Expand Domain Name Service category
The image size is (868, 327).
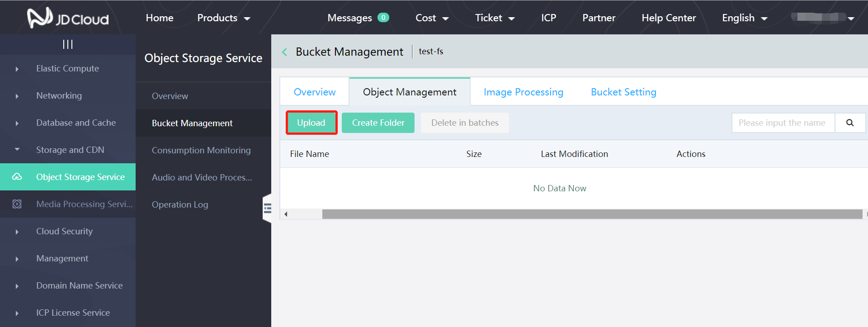click(x=17, y=286)
